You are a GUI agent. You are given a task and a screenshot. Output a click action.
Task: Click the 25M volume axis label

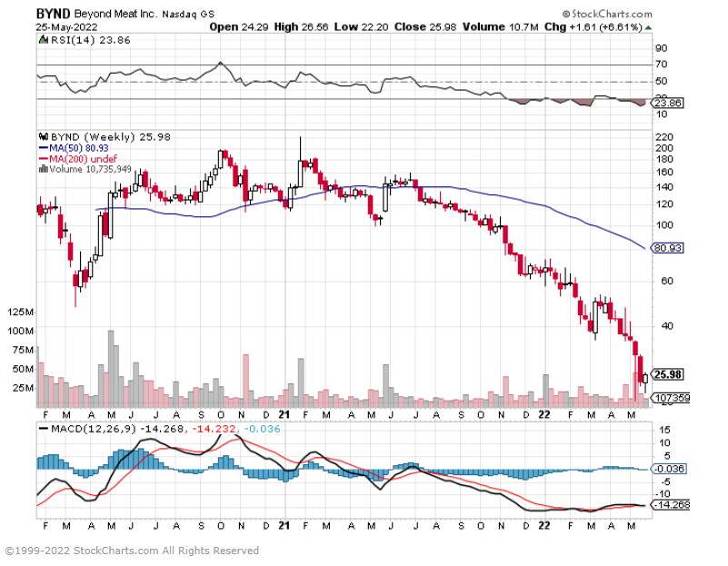point(24,388)
